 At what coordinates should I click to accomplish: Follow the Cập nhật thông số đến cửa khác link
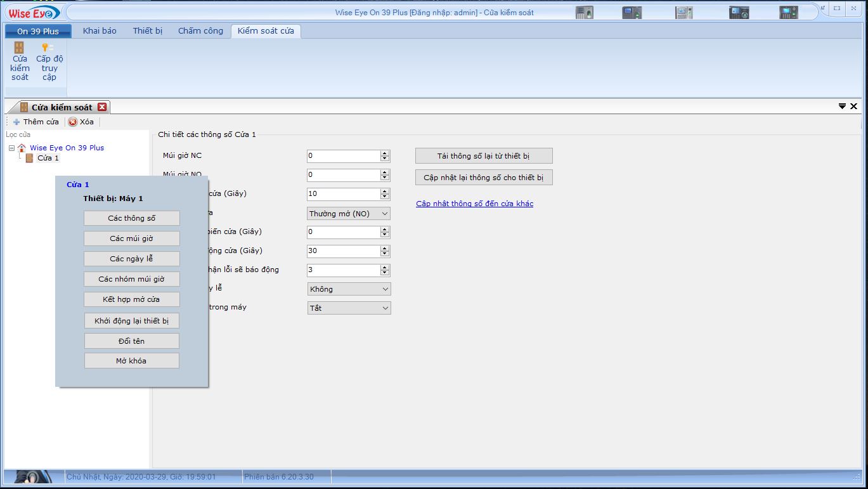(474, 204)
